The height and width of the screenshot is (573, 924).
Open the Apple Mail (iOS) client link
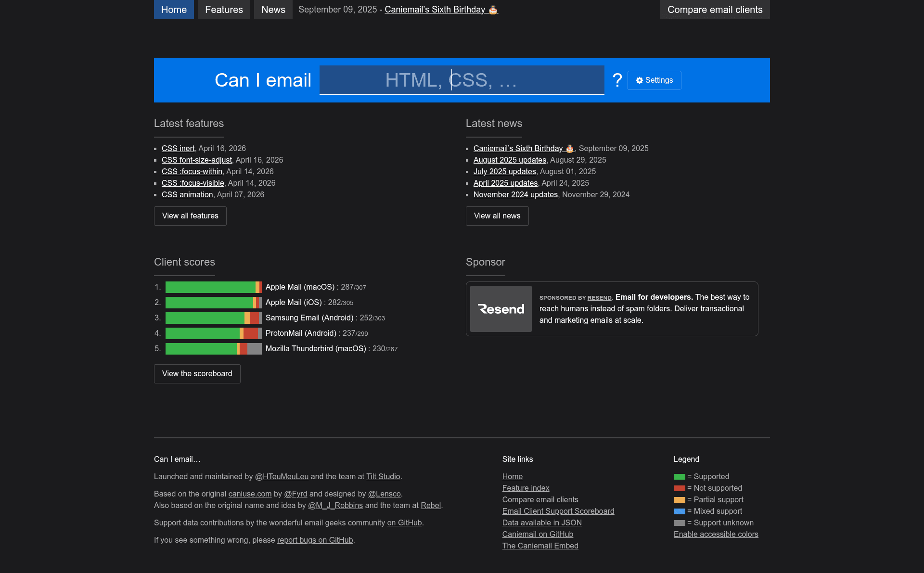coord(294,303)
